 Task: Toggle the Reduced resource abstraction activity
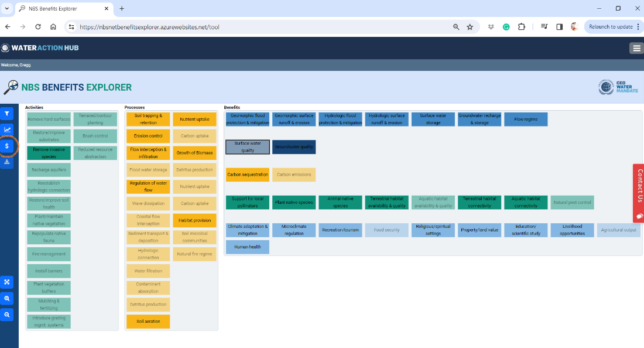(x=95, y=153)
